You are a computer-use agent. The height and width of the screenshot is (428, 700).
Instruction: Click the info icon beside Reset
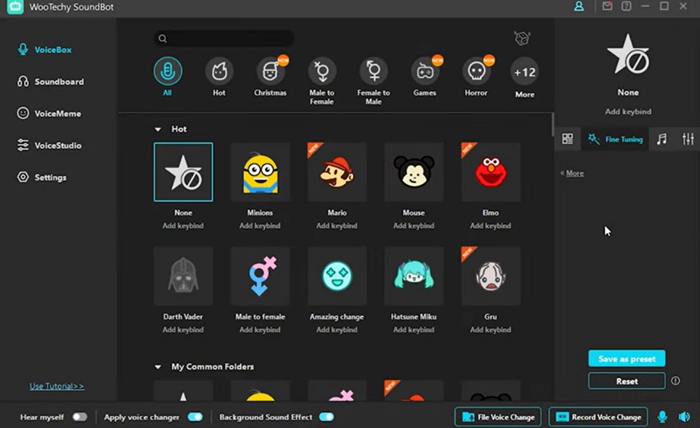tap(675, 381)
